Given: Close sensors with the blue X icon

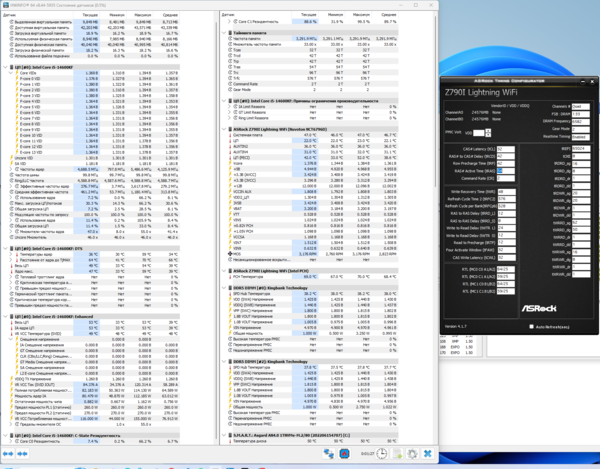Looking at the screenshot, I should point(427,454).
